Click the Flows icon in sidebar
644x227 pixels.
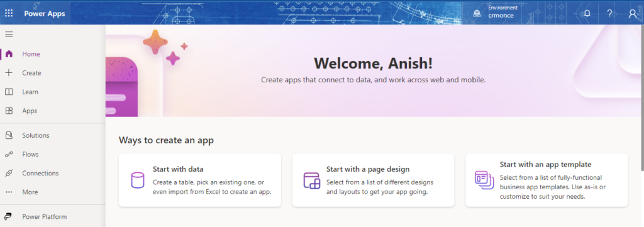[9, 154]
